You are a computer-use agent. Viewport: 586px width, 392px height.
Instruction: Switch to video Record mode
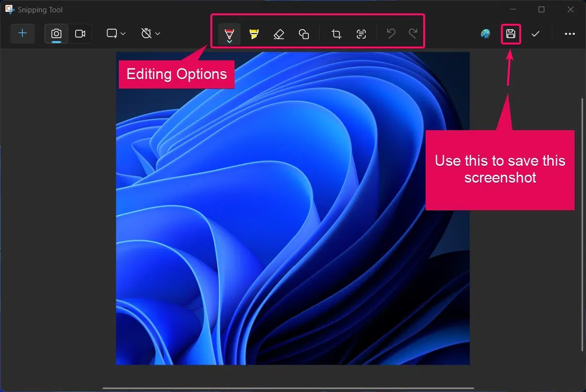[80, 34]
